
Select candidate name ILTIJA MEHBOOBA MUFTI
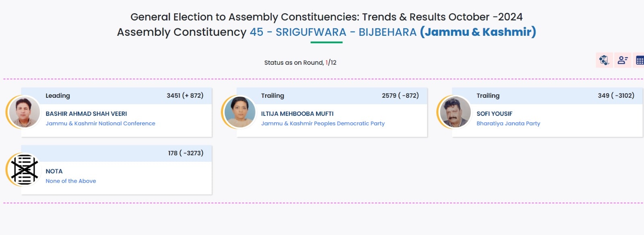tap(297, 114)
